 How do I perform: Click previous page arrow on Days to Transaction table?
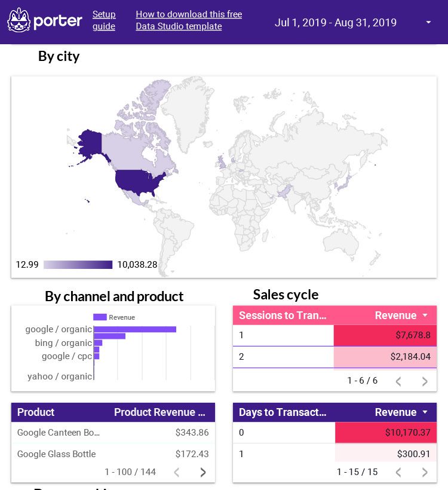pyautogui.click(x=398, y=472)
